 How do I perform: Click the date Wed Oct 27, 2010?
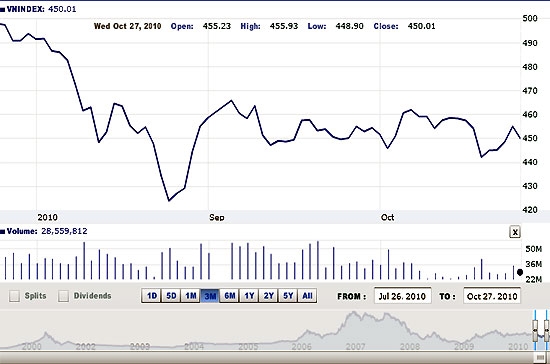(128, 26)
